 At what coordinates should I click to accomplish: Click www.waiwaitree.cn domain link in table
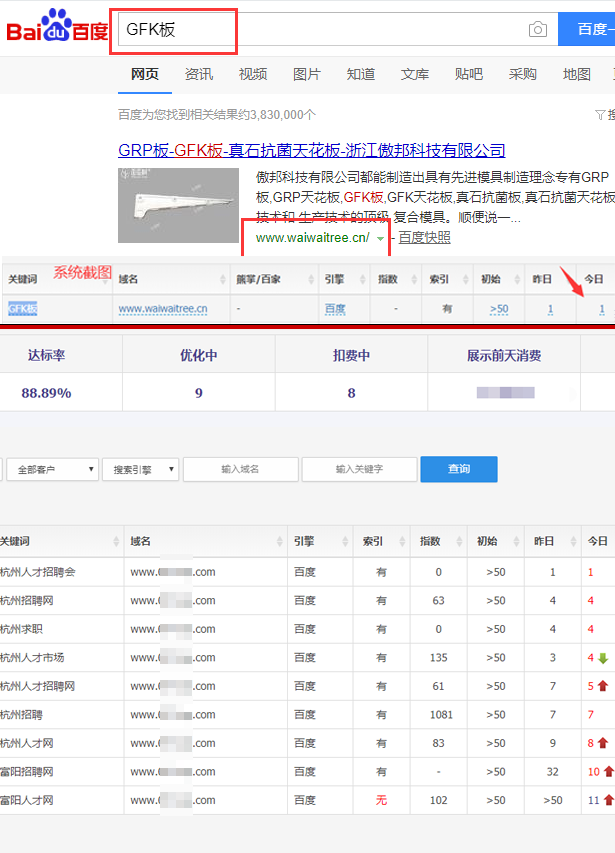click(163, 309)
